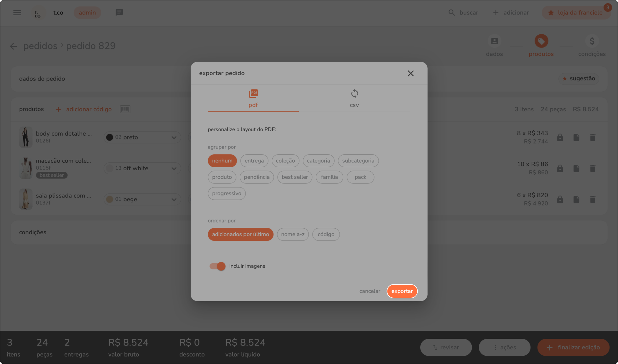
Task: Click the barcode scanner icon
Action: click(125, 109)
